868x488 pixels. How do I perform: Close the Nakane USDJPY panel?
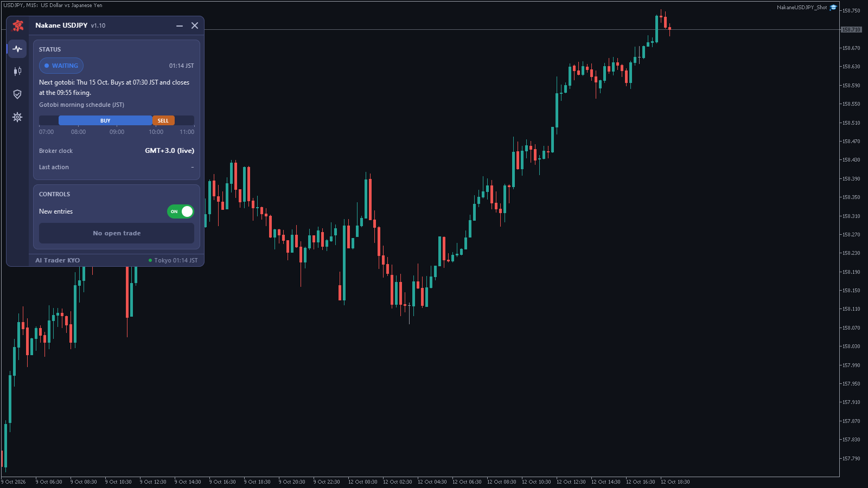pos(195,25)
